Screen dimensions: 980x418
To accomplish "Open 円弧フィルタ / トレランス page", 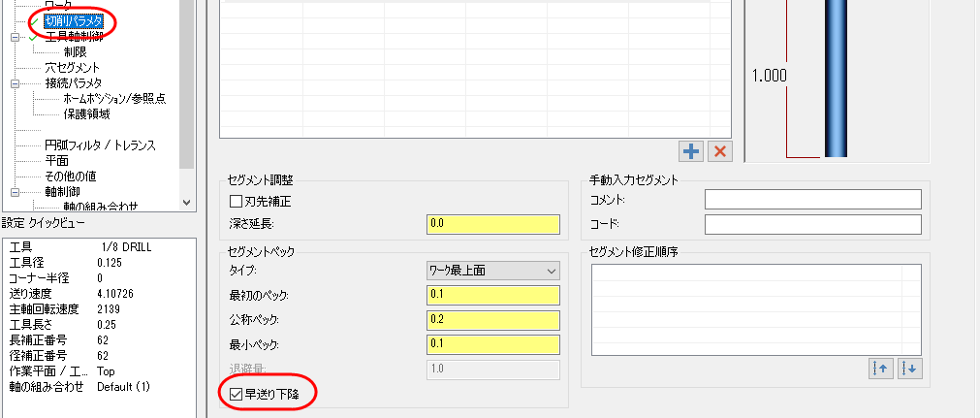I will coord(100,145).
